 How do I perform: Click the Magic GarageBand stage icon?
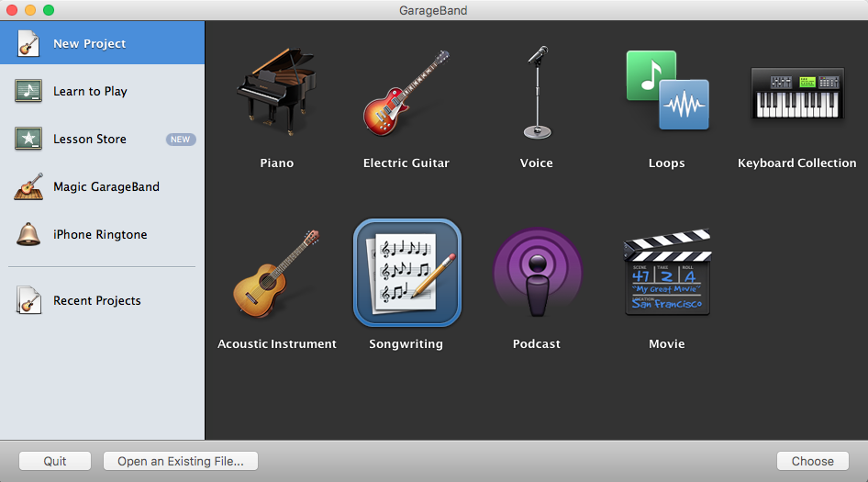click(28, 186)
